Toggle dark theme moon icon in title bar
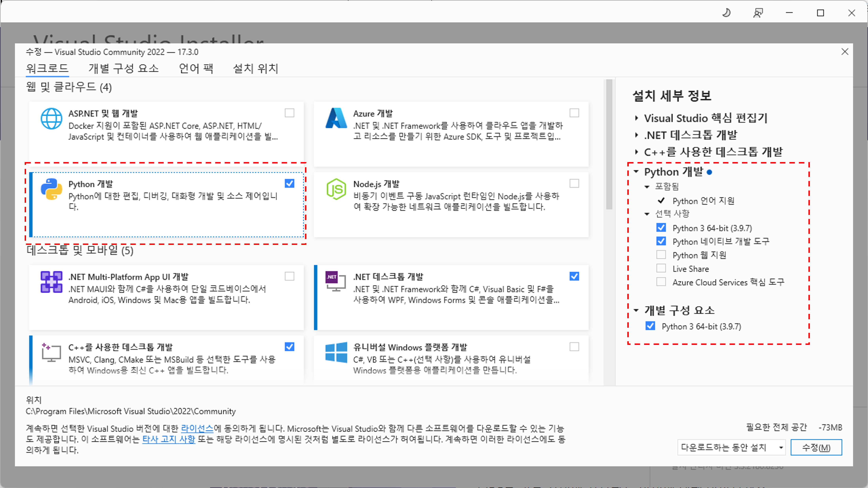Screen dimensions: 868x488 pyautogui.click(x=727, y=13)
